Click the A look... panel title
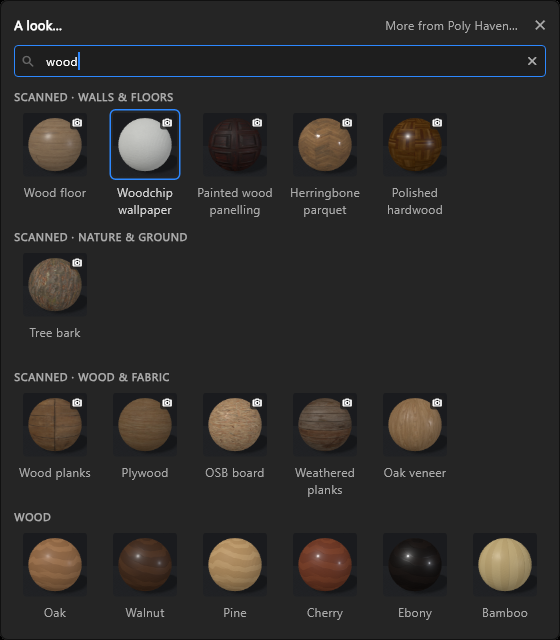The image size is (560, 640). (38, 26)
